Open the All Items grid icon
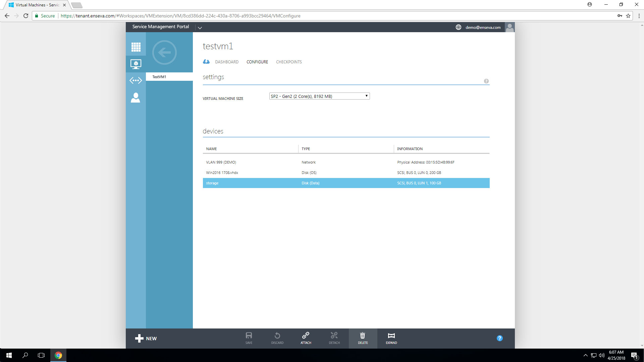Image resolution: width=644 pixels, height=362 pixels. tap(136, 47)
